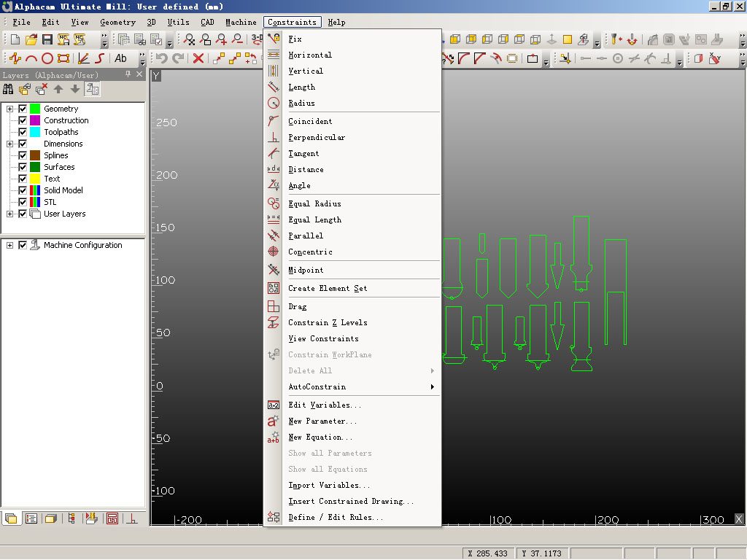Click the fillet corner icon in CAD toolbar
Viewport: 747px width, 560px height.
(x=463, y=58)
